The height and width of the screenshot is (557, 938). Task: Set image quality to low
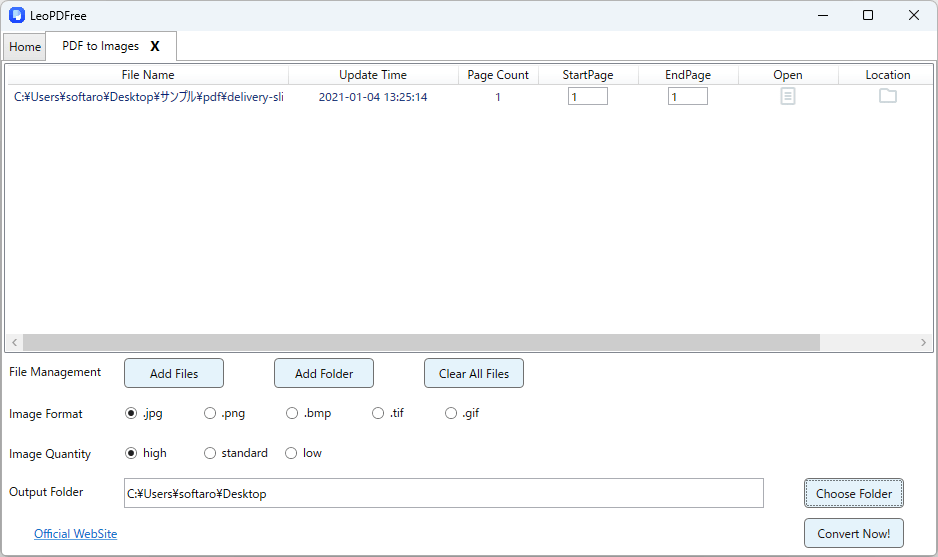291,453
